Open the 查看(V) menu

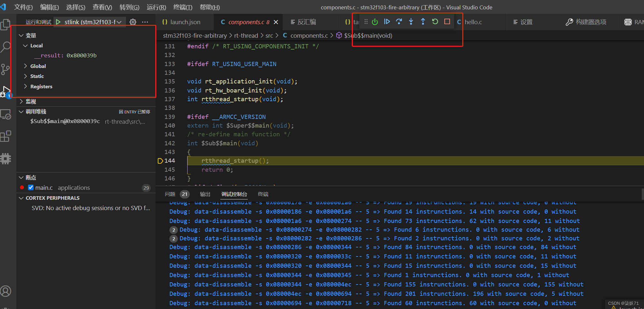tap(102, 7)
